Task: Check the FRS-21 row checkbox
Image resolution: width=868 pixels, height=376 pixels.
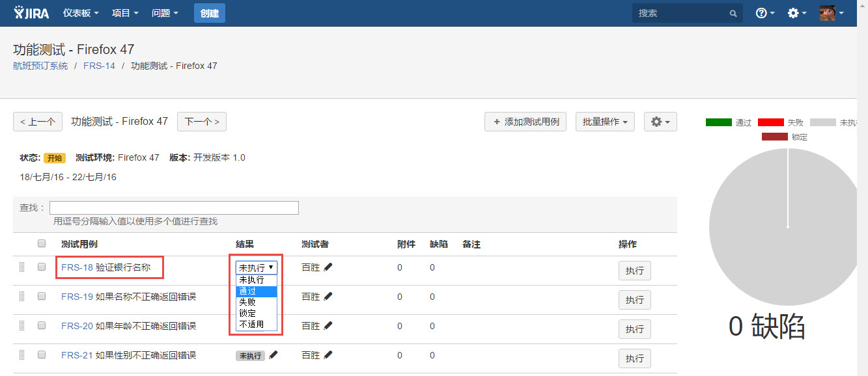Action: tap(42, 355)
